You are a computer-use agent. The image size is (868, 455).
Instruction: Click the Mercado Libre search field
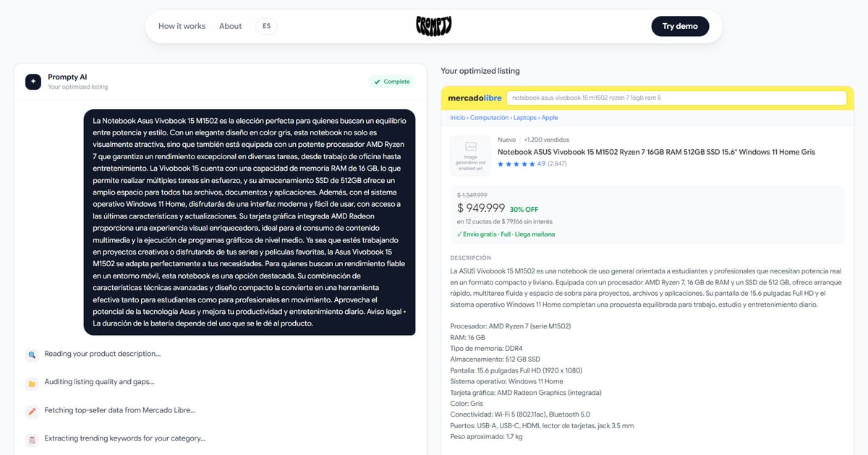pyautogui.click(x=676, y=98)
